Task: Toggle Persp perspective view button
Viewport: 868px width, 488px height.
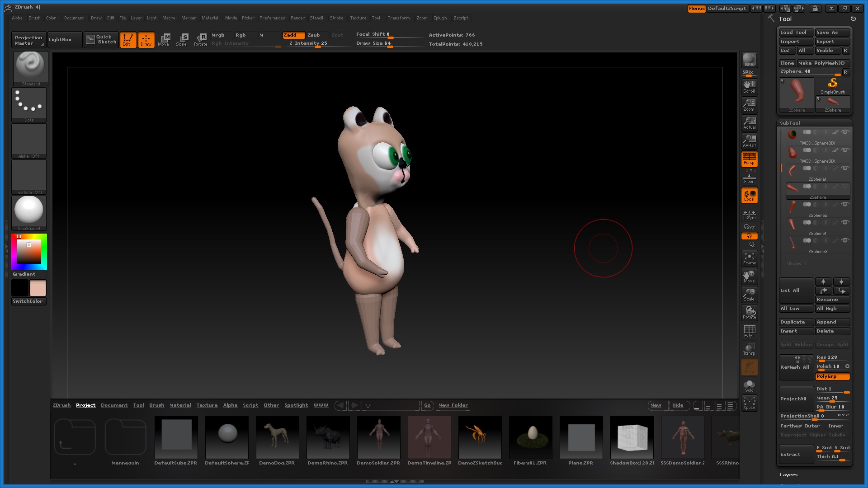Action: tap(749, 159)
